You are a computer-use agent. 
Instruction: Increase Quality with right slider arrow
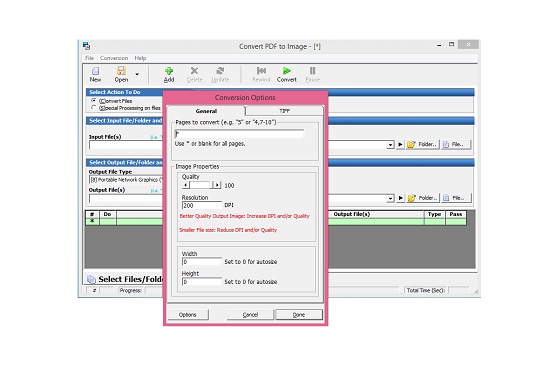click(217, 185)
